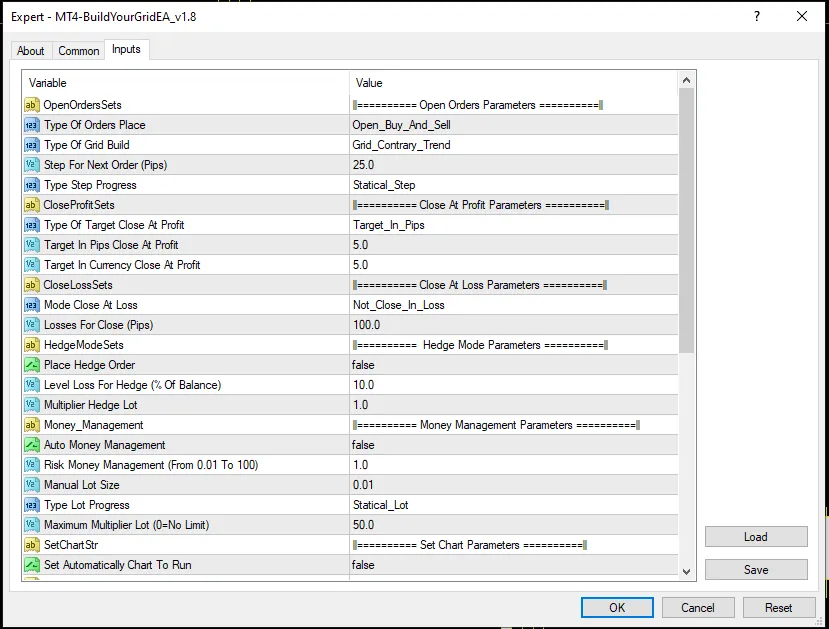This screenshot has width=829, height=629.
Task: Click the icon beside Step For Next Order (Pips)
Action: [31, 165]
